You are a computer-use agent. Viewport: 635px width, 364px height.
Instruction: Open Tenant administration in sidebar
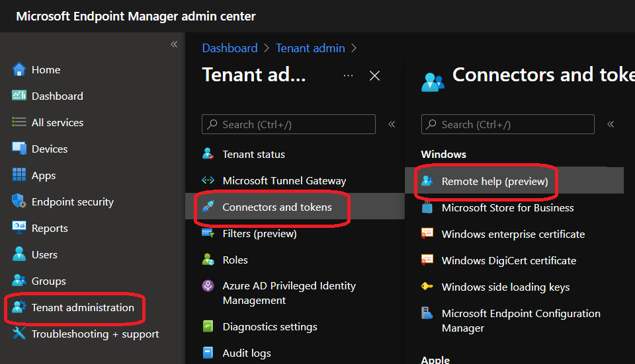pos(83,307)
